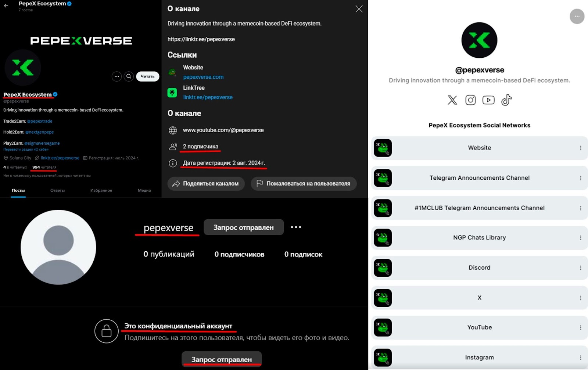
Task: Click the lower Запрос отправлен button under privacy notice
Action: tap(222, 359)
